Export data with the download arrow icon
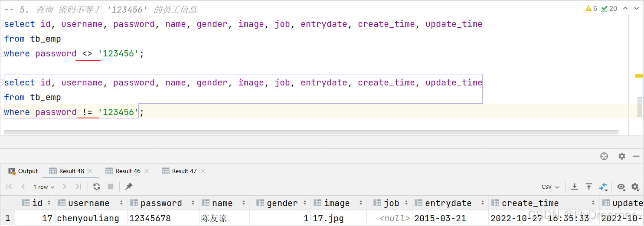The height and width of the screenshot is (226, 644). click(575, 187)
